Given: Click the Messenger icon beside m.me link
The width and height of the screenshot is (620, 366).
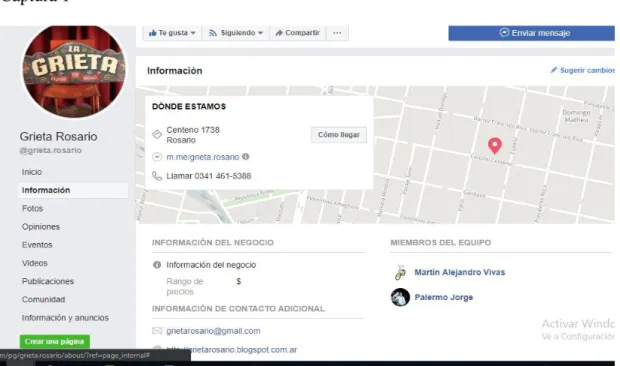Looking at the screenshot, I should (157, 157).
